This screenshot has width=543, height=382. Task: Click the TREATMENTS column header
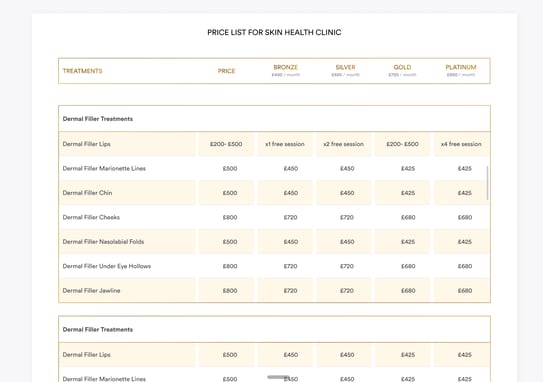point(82,71)
